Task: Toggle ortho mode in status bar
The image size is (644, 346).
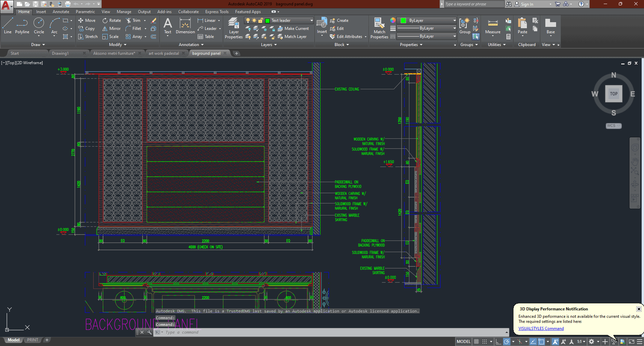Action: [498, 342]
